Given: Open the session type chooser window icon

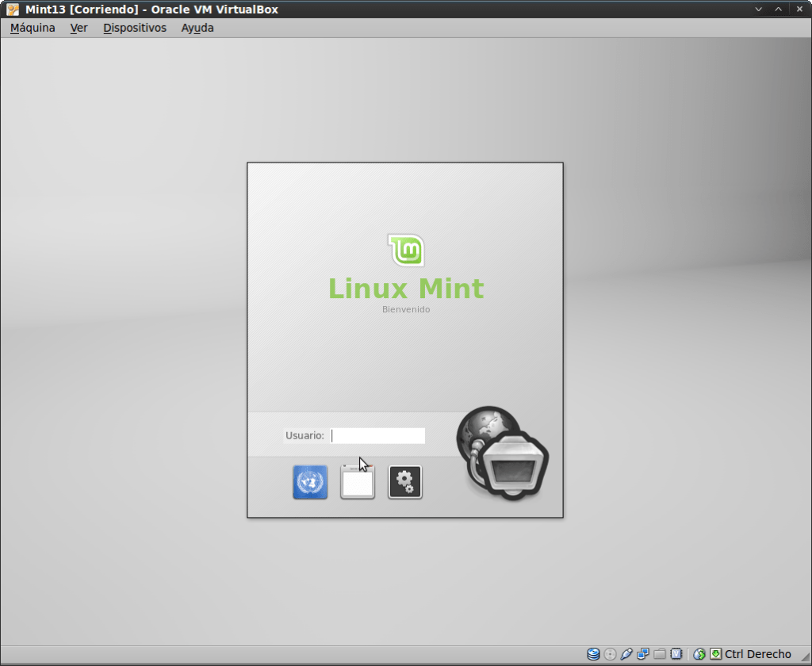Looking at the screenshot, I should [358, 482].
